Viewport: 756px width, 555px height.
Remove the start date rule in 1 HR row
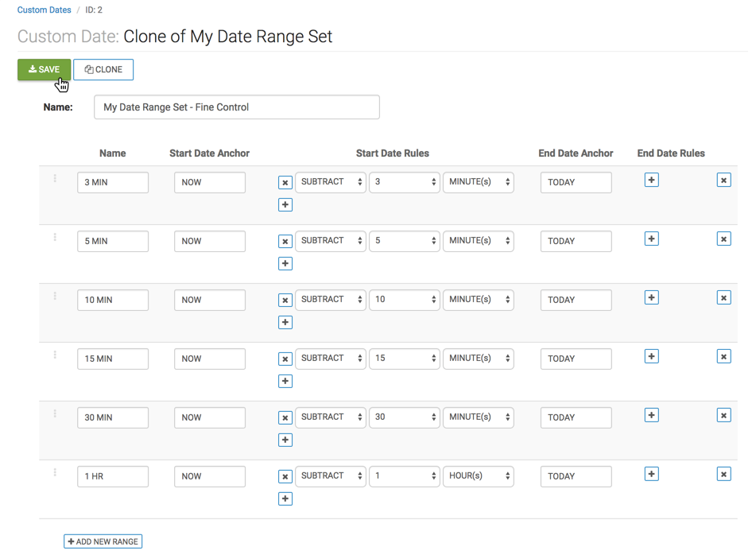[285, 477]
